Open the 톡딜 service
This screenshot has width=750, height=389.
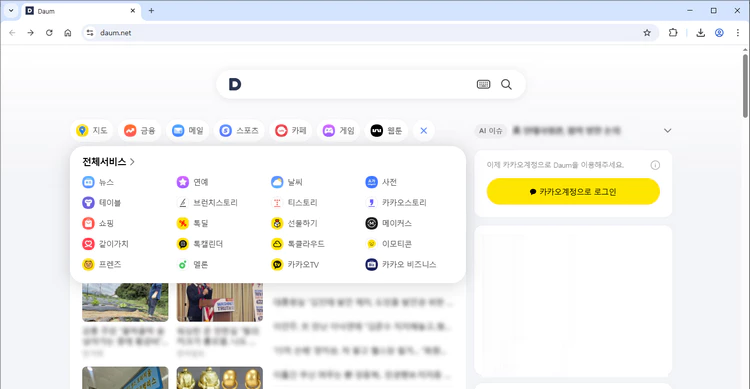(x=192, y=223)
